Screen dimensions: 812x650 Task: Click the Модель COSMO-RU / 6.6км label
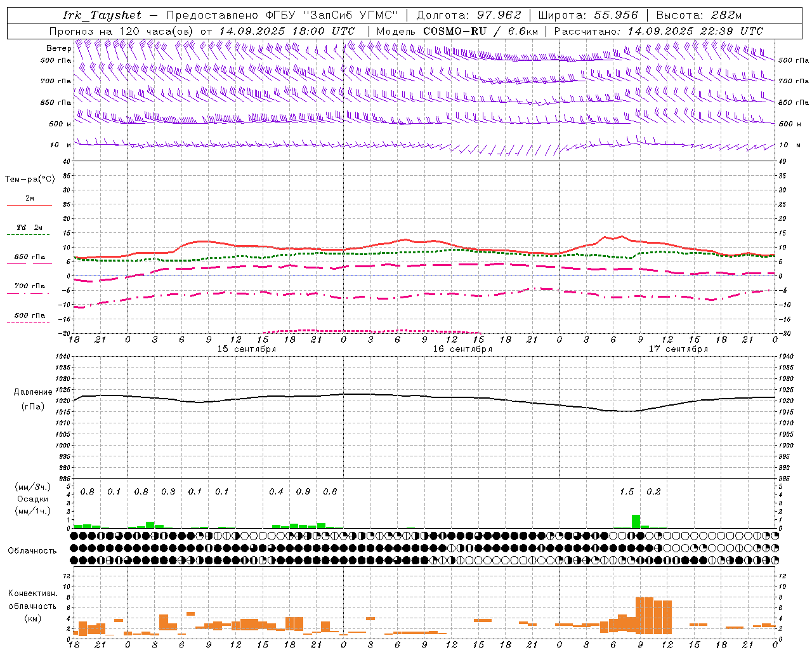(457, 31)
